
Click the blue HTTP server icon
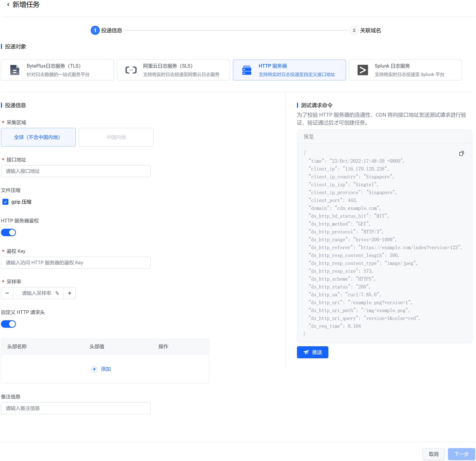click(x=246, y=70)
